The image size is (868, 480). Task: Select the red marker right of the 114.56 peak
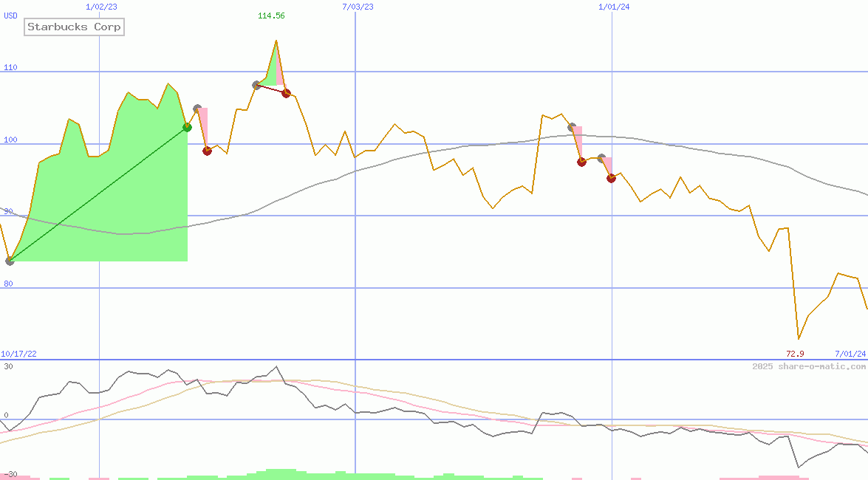pos(286,93)
